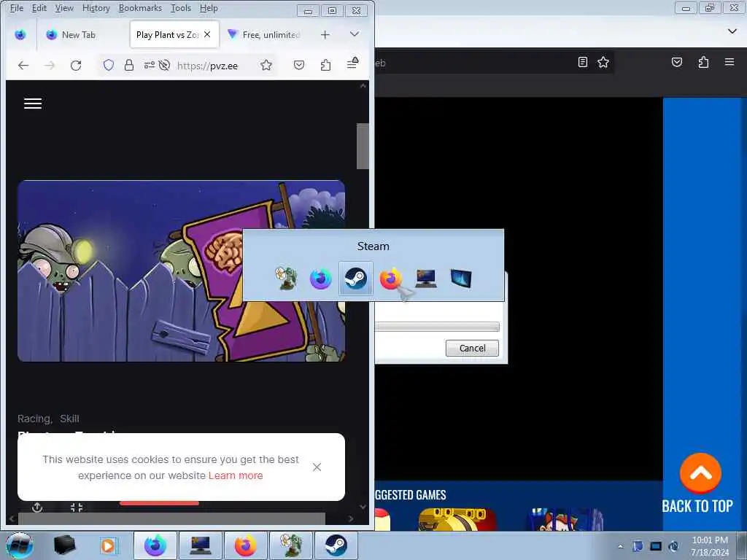Select the computer monitor icon in the task switcher
This screenshot has height=560, width=747.
(425, 278)
